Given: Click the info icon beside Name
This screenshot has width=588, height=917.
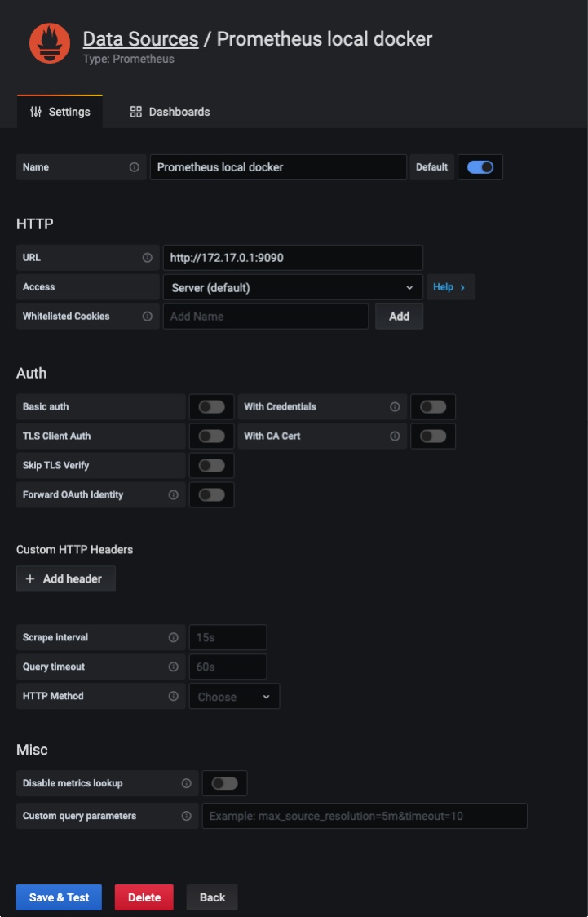Looking at the screenshot, I should tap(135, 167).
